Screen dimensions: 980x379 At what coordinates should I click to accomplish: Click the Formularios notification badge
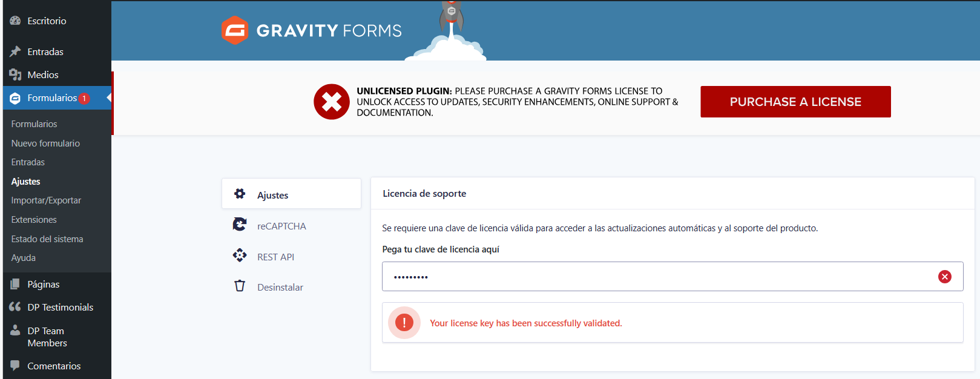point(84,98)
